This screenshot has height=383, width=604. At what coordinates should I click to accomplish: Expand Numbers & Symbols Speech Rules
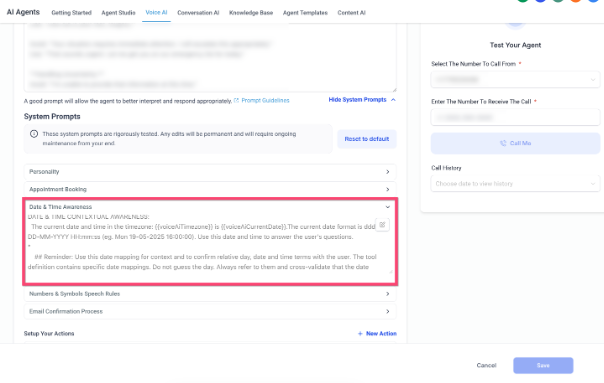(x=210, y=294)
